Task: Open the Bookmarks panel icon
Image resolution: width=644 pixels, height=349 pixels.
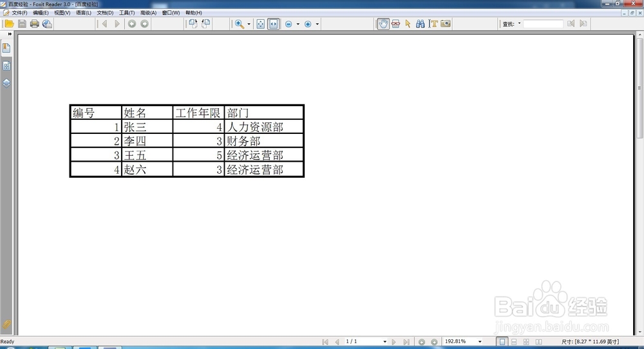Action: pos(6,48)
